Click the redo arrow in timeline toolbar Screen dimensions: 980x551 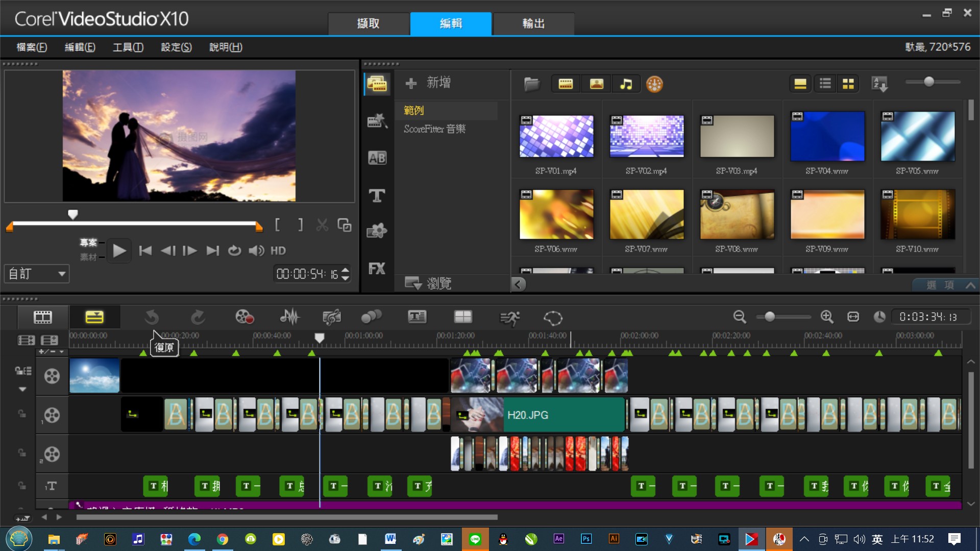coord(198,317)
